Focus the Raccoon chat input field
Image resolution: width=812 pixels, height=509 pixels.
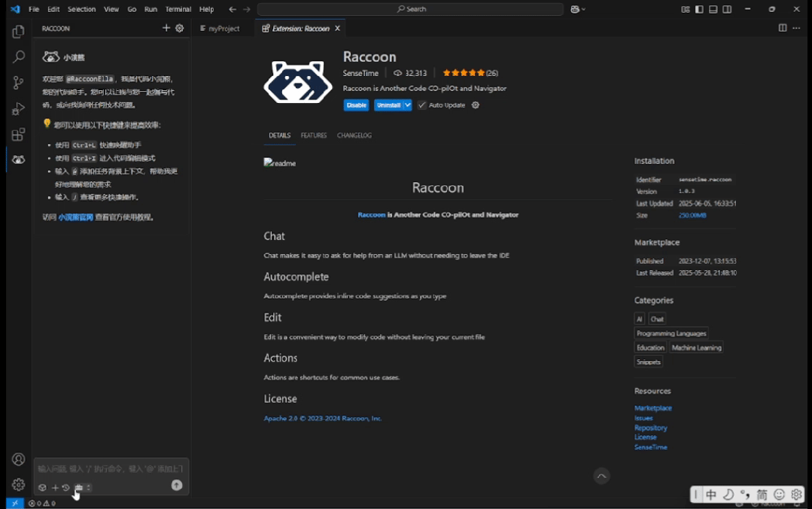pos(111,468)
